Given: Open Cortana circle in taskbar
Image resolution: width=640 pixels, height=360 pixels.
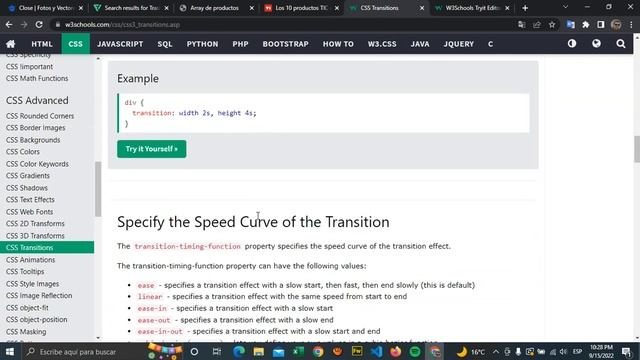Looking at the screenshot, I should [194, 351].
